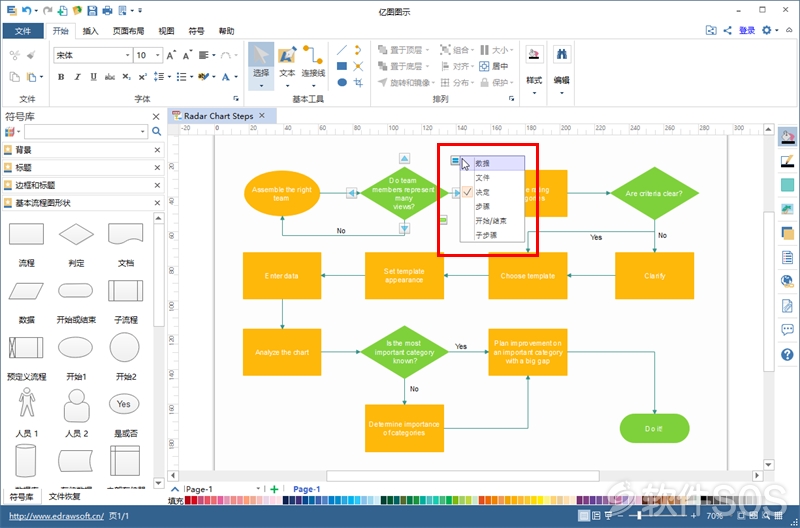The image size is (800, 528).
Task: Click the 登录 login link
Action: coord(747,31)
